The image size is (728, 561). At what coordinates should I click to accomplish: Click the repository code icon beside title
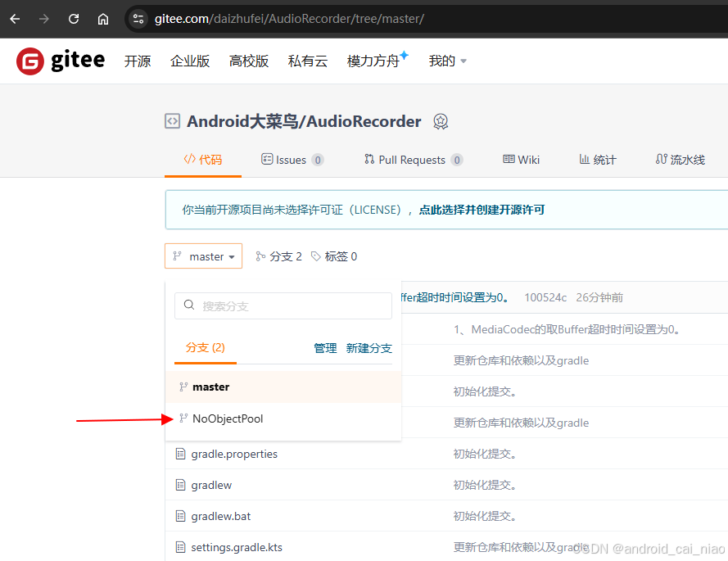tap(172, 121)
